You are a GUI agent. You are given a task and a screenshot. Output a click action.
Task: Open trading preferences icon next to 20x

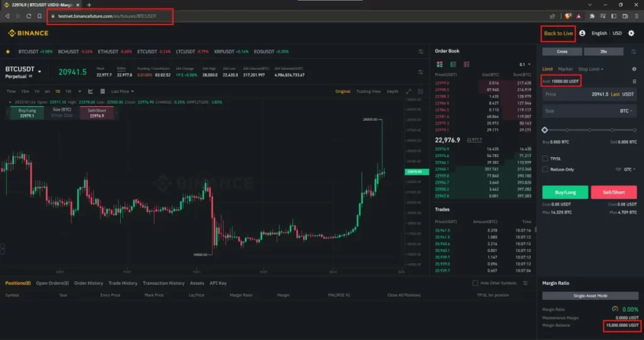point(633,52)
